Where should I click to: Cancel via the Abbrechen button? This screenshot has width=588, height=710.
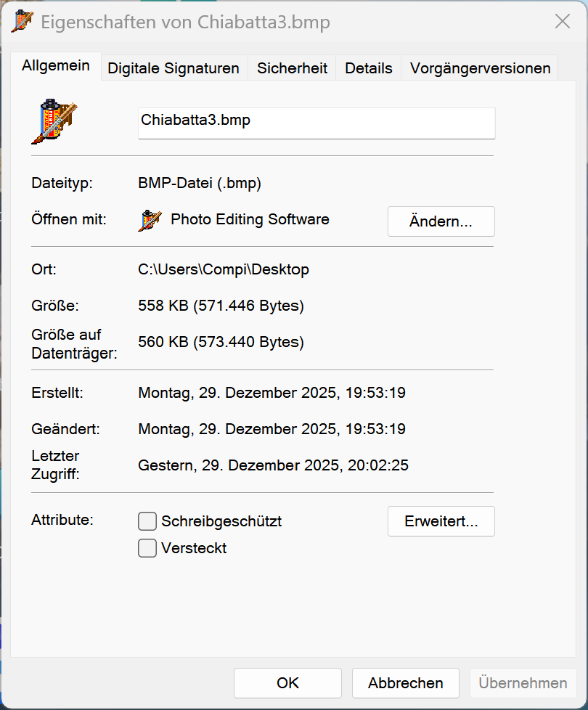pyautogui.click(x=405, y=683)
